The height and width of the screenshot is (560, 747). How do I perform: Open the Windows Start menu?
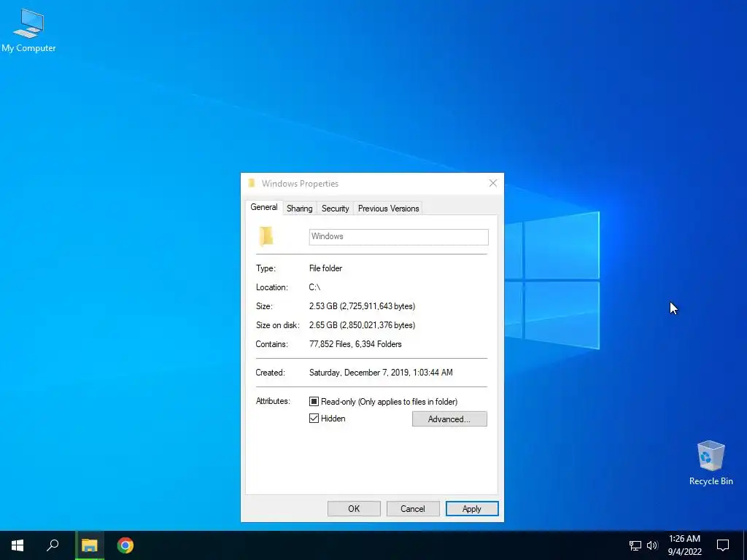[18, 545]
